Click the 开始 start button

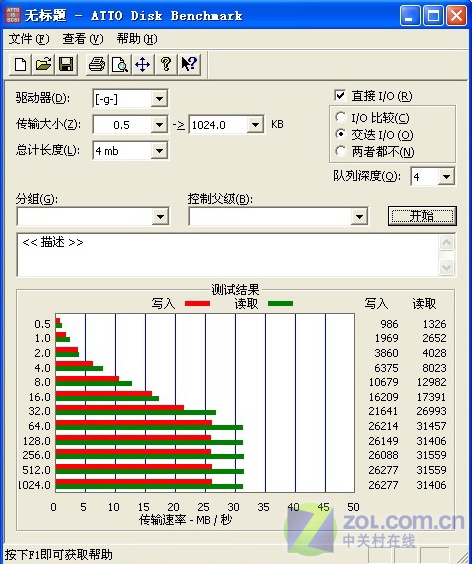click(422, 216)
